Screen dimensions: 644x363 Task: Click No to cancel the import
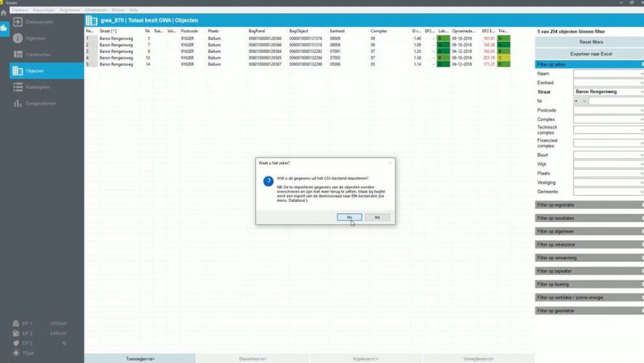click(x=377, y=216)
